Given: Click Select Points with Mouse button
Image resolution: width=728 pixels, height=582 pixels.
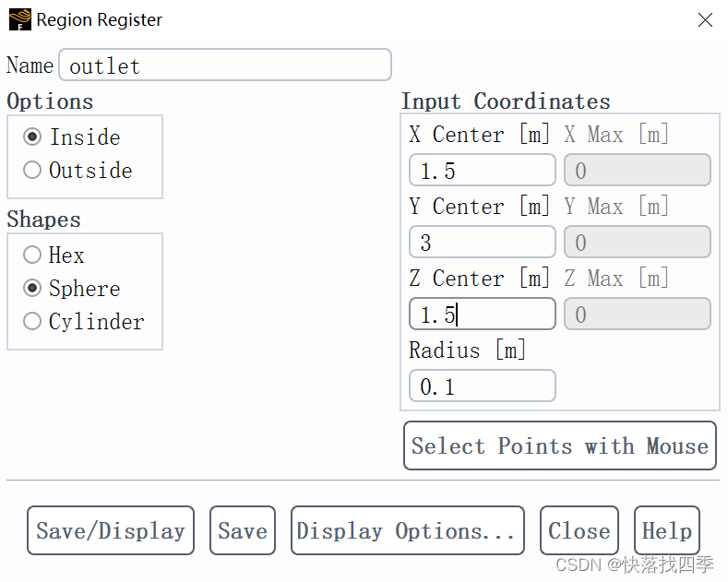Looking at the screenshot, I should coord(560,445).
